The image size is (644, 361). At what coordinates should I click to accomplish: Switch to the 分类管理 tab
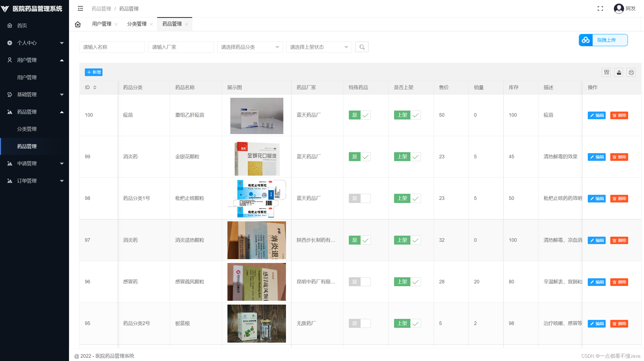click(137, 24)
